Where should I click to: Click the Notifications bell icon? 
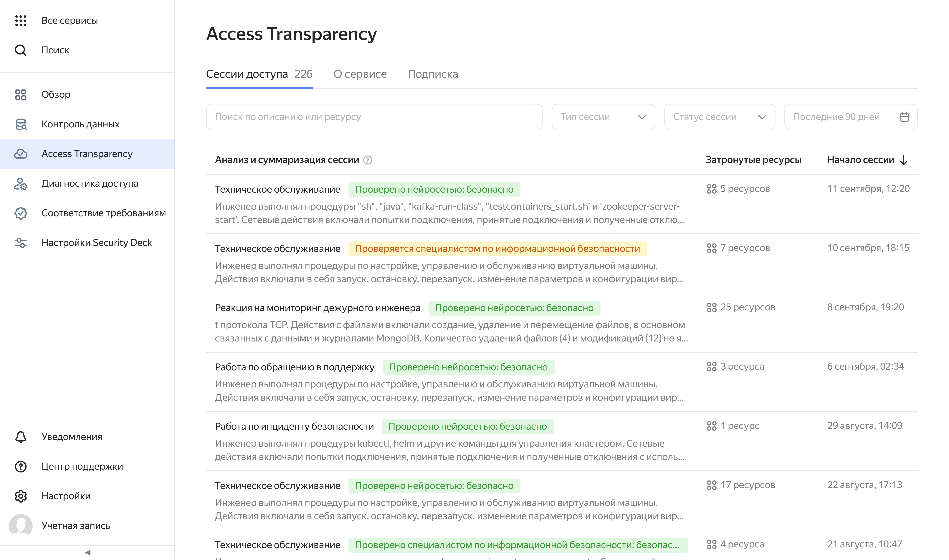coord(20,437)
